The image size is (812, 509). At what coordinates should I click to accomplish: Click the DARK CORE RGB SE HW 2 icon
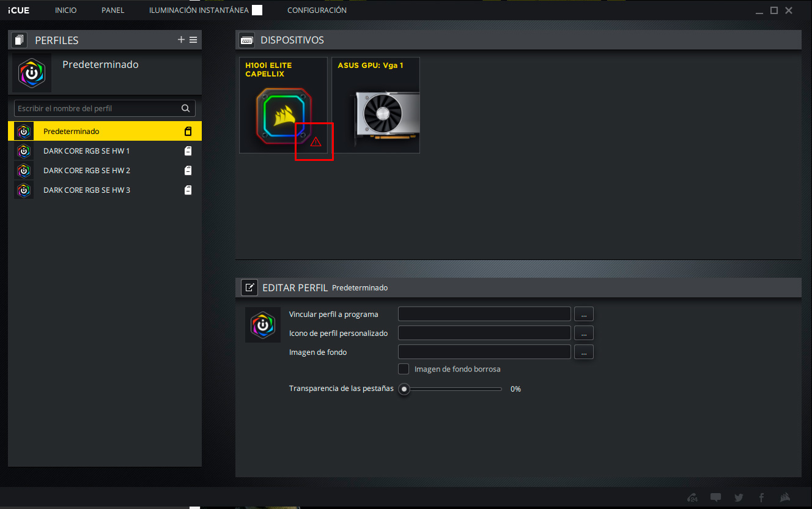(24, 170)
